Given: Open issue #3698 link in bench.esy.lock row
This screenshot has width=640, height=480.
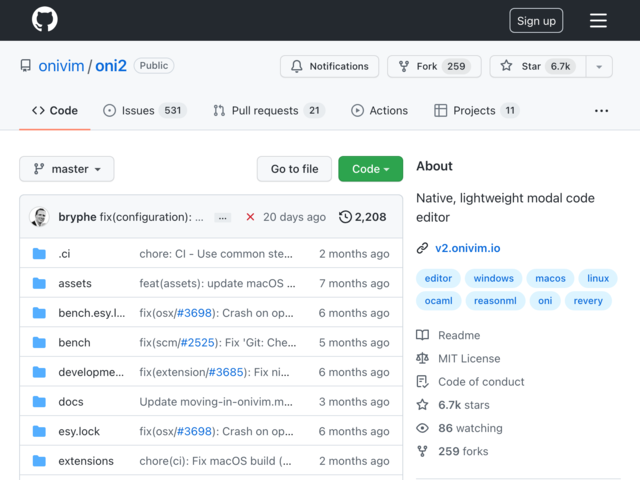Looking at the screenshot, I should click(x=194, y=313).
